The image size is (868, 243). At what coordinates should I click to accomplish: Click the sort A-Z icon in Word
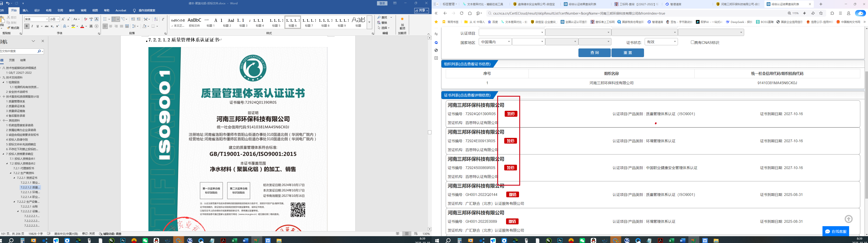click(156, 19)
